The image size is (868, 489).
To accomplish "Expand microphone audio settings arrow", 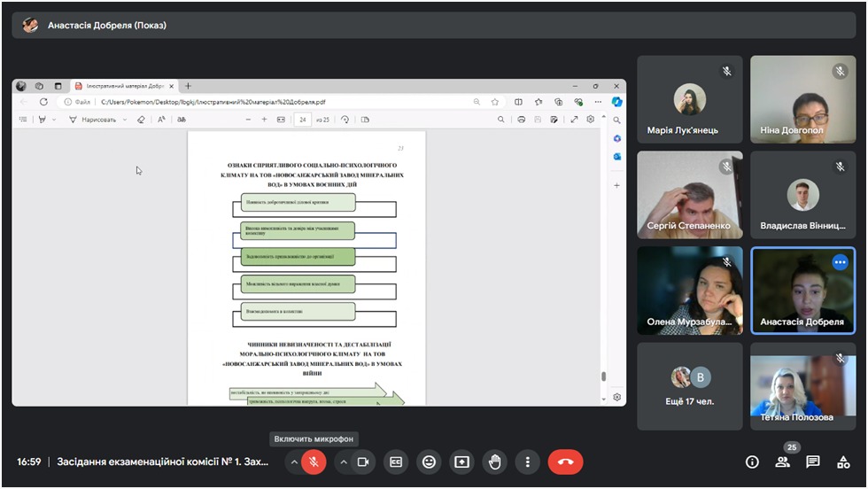I will (x=293, y=462).
